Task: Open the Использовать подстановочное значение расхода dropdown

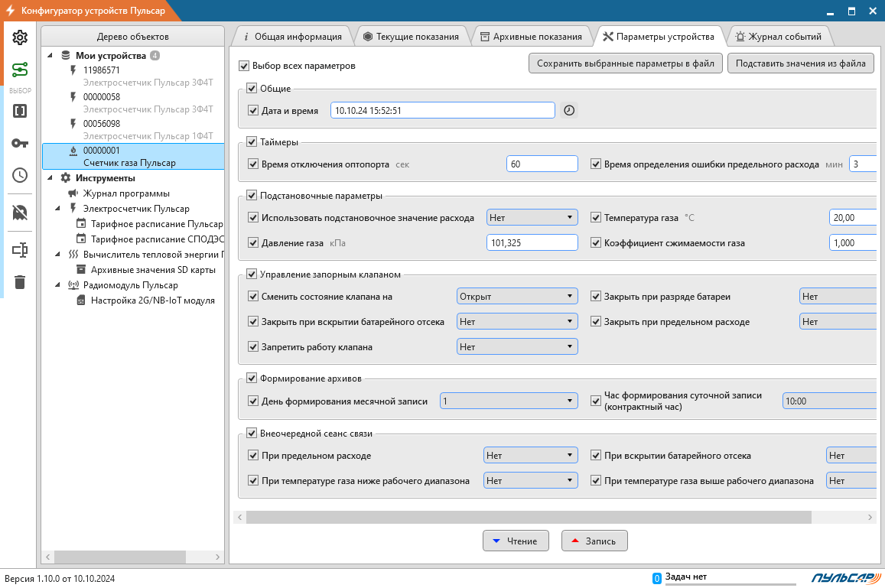Action: [x=532, y=217]
